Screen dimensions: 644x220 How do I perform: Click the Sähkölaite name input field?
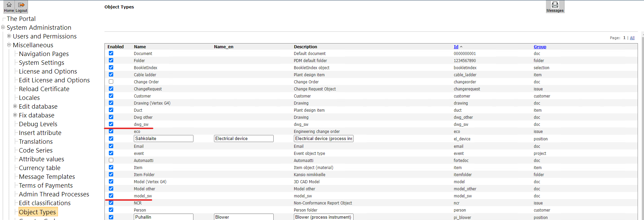[x=163, y=139]
